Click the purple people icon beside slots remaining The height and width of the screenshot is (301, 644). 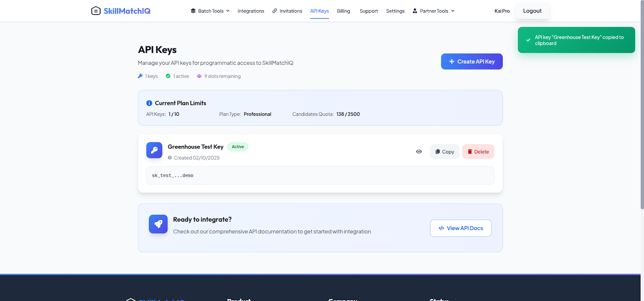coord(199,76)
